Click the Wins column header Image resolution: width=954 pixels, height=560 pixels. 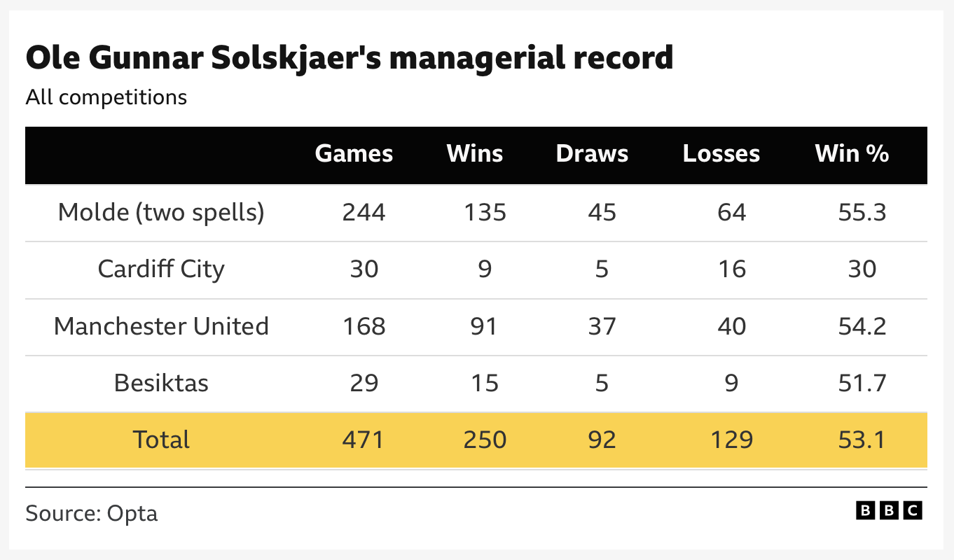[475, 154]
